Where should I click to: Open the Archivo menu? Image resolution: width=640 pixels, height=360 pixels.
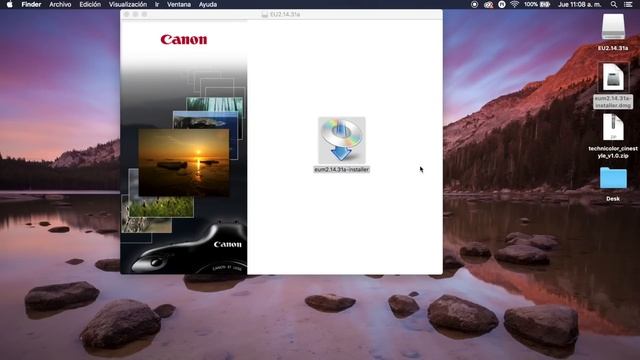point(60,4)
